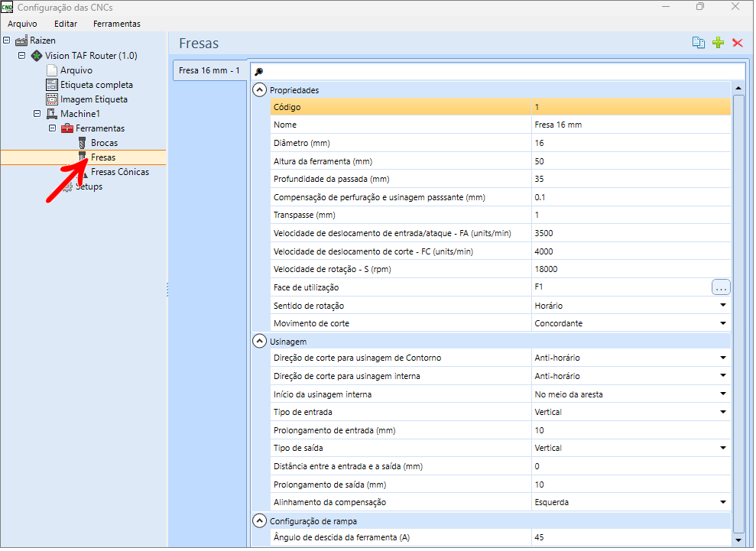Screen dimensions: 756x551
Task: Open the Tipo de entrada dropdown
Action: 722,412
